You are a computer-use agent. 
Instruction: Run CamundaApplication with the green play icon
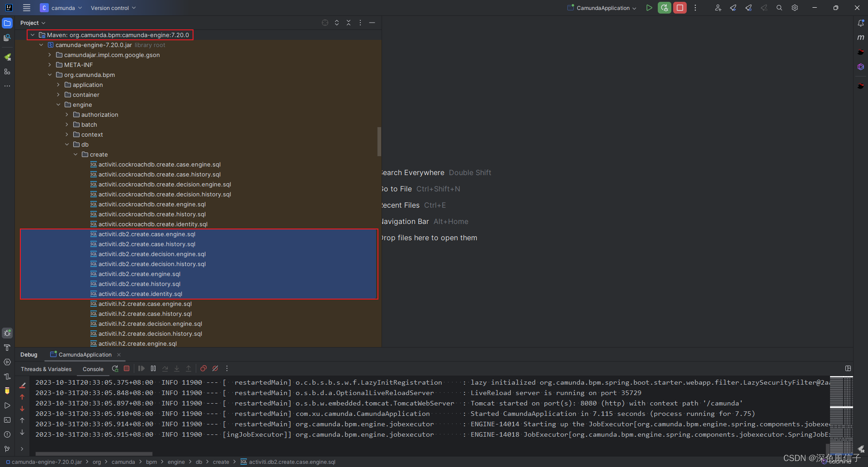coord(649,8)
